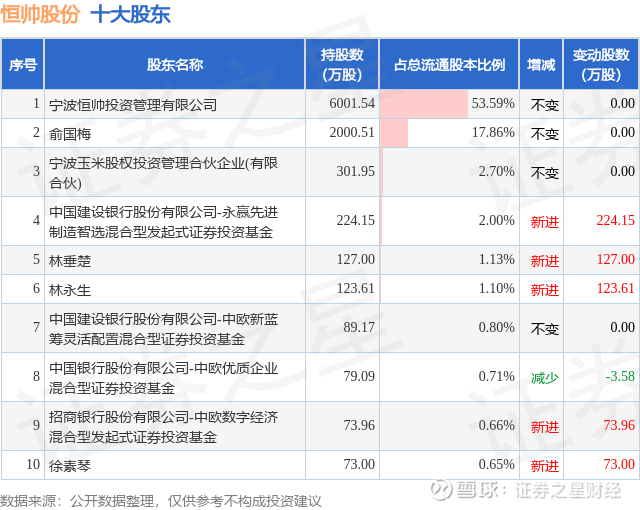This screenshot has height=510, width=640.
Task: Click the 0.66% percentage cell
Action: (449, 426)
